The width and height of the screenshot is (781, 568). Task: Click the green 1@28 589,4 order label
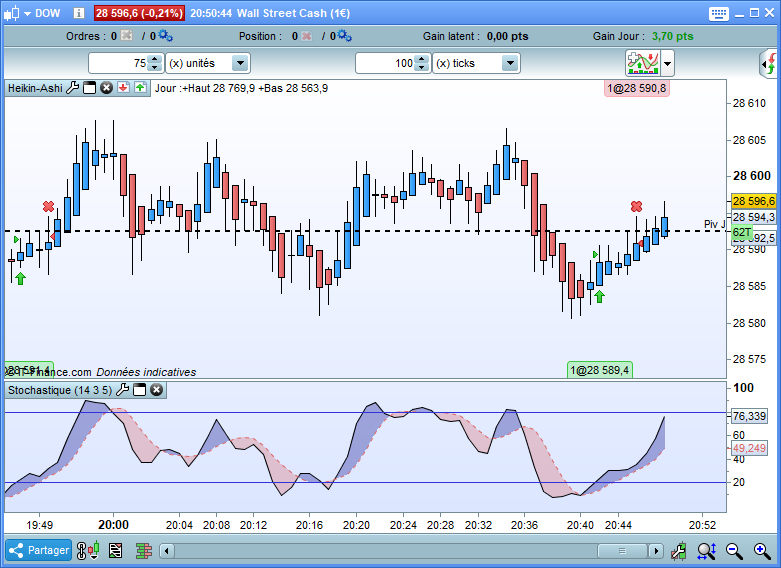[x=600, y=370]
